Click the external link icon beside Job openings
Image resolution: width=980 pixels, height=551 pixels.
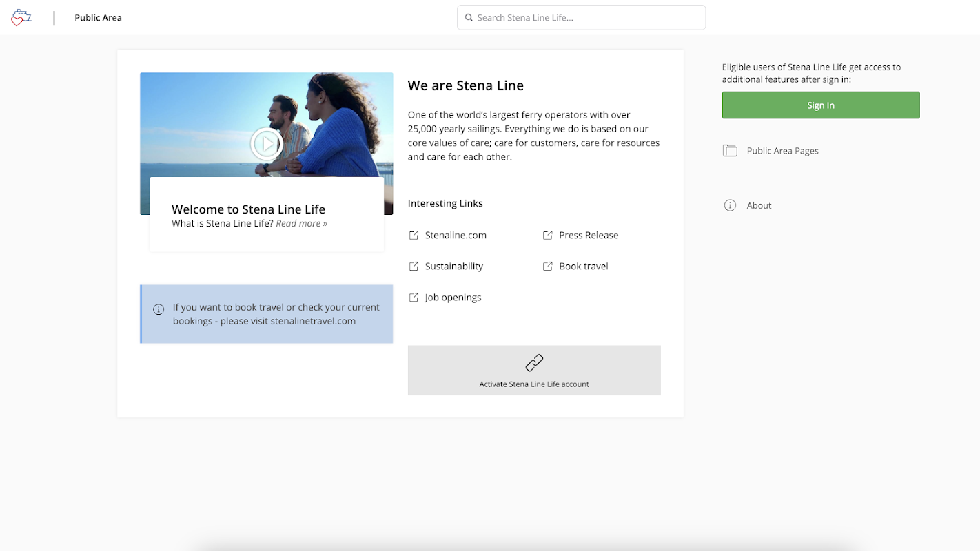click(x=414, y=298)
